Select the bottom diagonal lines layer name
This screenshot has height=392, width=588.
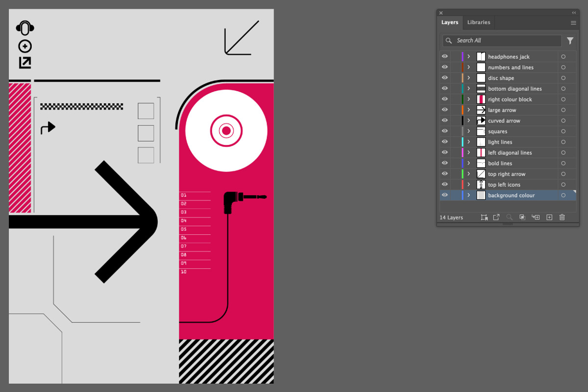515,89
